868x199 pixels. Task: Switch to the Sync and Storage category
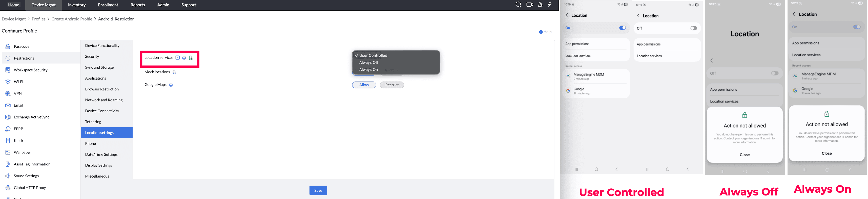[x=107, y=68]
